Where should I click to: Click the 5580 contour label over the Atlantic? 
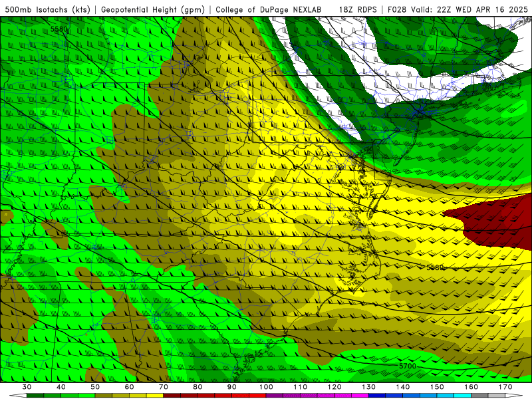coord(435,268)
